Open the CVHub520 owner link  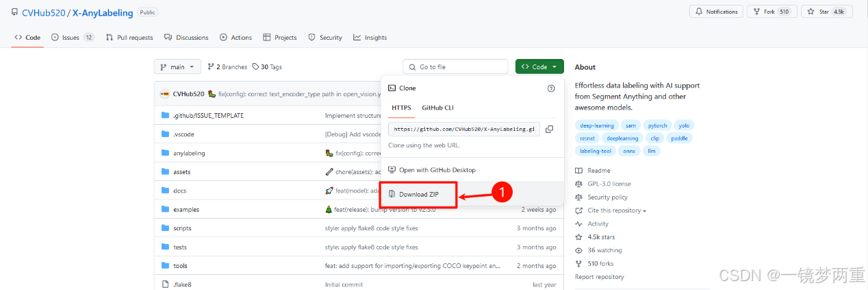[x=42, y=12]
